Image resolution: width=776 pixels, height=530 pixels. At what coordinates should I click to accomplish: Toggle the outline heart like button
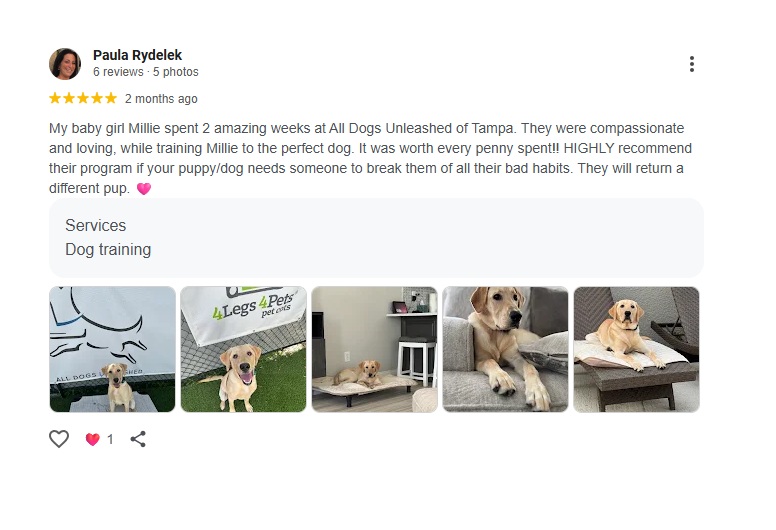coord(59,439)
